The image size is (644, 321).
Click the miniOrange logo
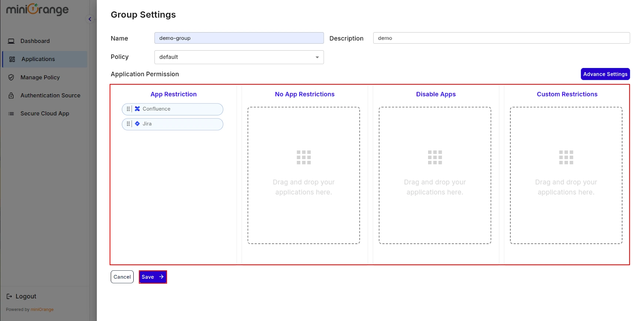point(37,9)
